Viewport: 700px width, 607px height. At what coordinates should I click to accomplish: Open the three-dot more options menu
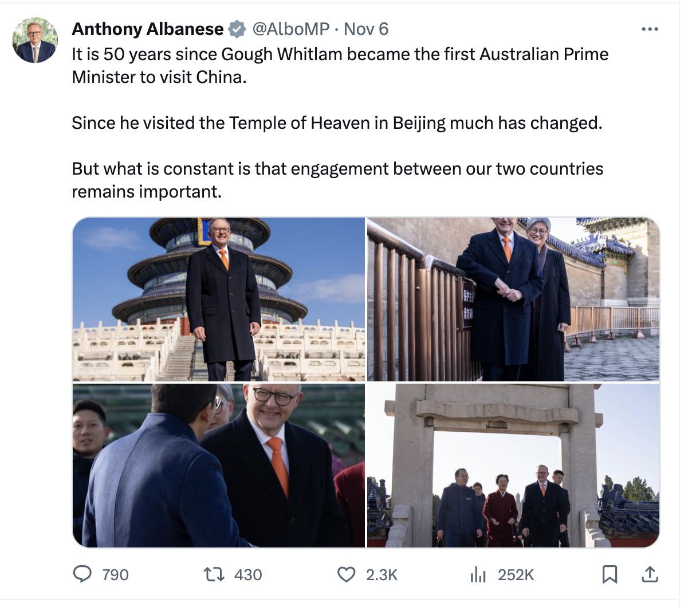point(650,29)
